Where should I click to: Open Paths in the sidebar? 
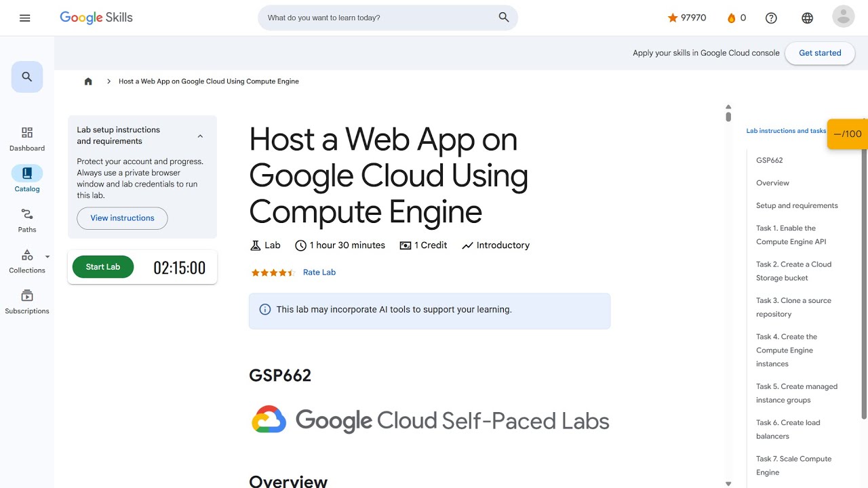tap(27, 220)
